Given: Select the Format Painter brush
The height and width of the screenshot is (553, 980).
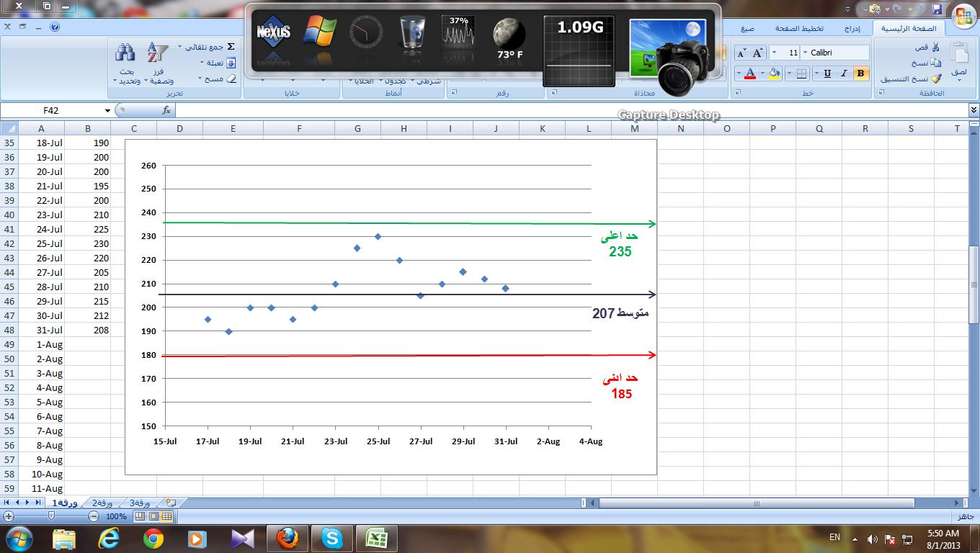Looking at the screenshot, I should [936, 78].
